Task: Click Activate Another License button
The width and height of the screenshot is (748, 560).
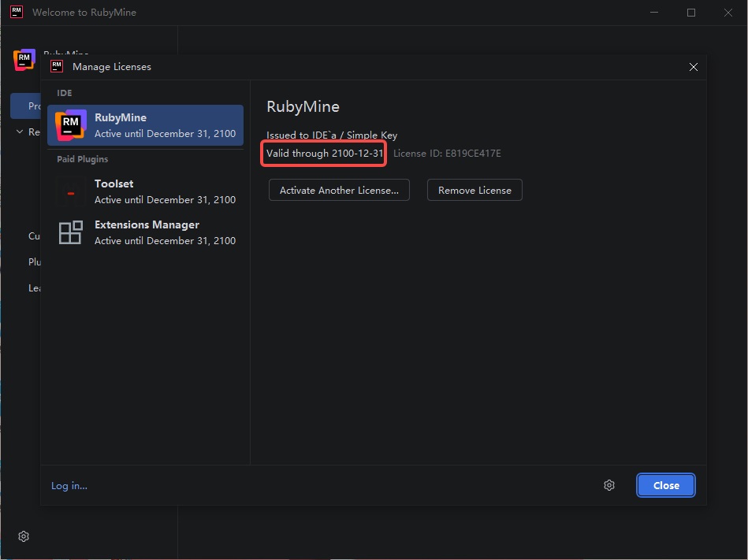Action: 339,190
